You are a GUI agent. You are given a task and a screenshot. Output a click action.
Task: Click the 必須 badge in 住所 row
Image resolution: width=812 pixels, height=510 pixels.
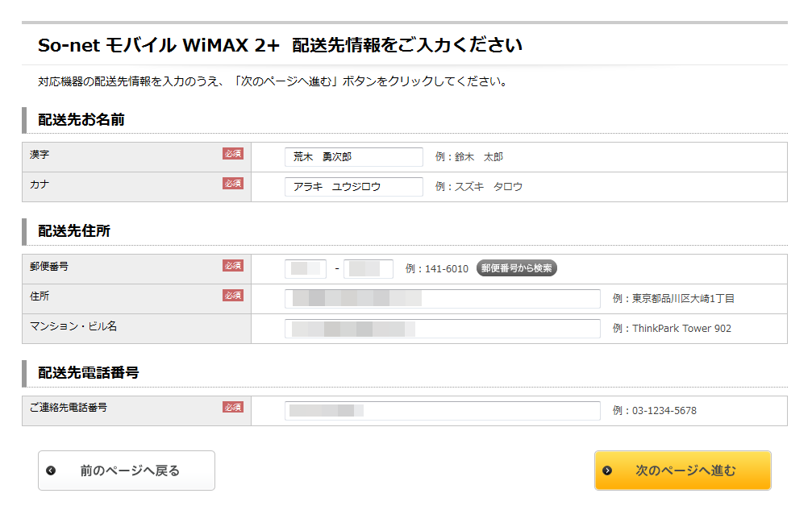click(x=233, y=296)
